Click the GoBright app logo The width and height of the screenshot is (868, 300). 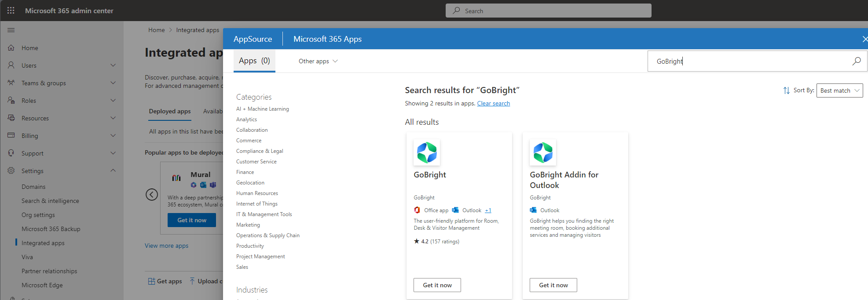point(427,152)
